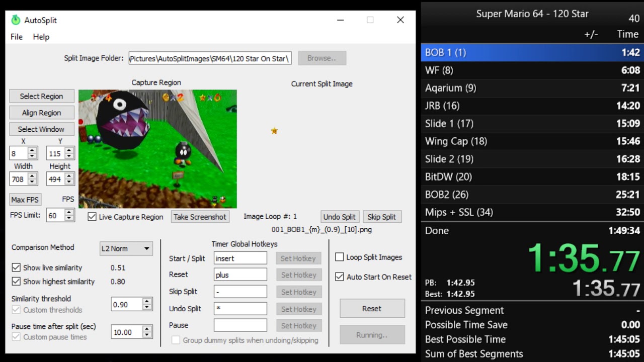Image resolution: width=644 pixels, height=362 pixels.
Task: Click the large green 1:35.77 timer
Action: point(584,258)
